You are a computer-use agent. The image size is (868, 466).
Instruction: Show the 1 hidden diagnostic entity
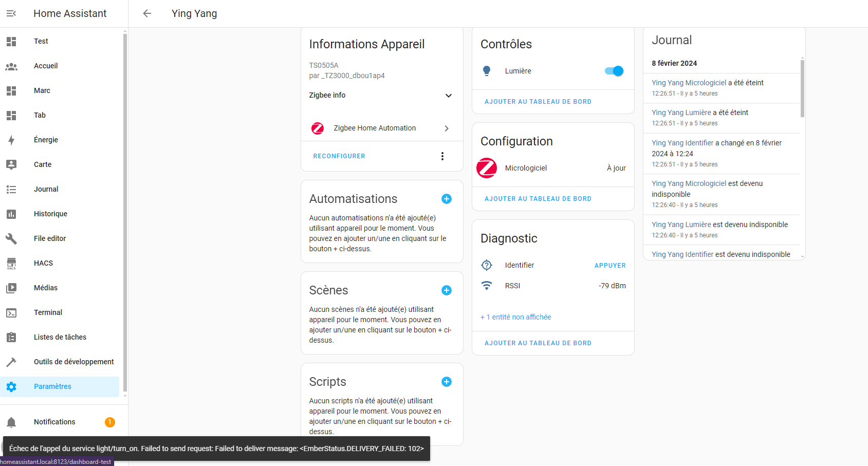[515, 317]
